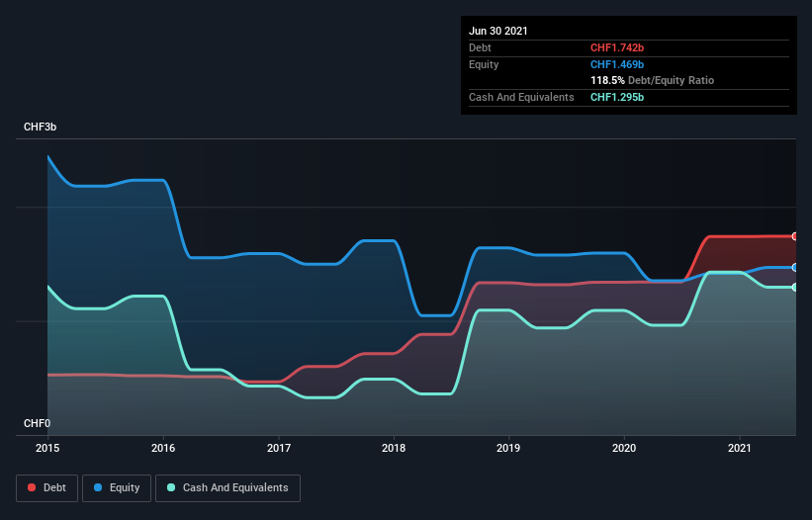Click the red Debt endpoint marker
812x520 pixels.
coord(795,236)
